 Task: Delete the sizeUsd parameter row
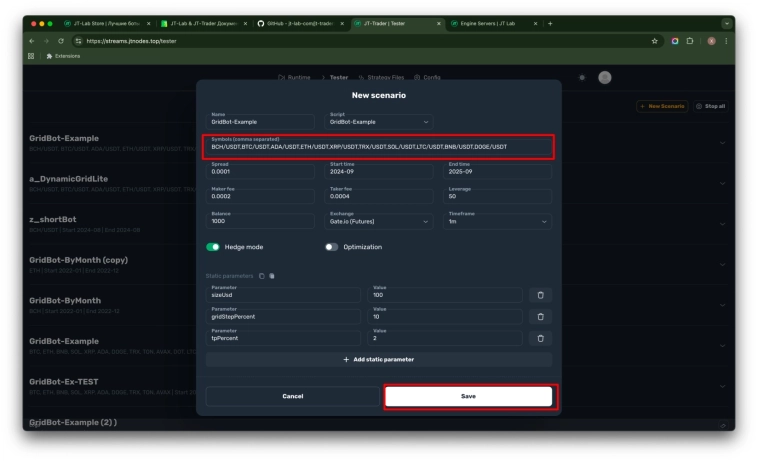pos(540,295)
